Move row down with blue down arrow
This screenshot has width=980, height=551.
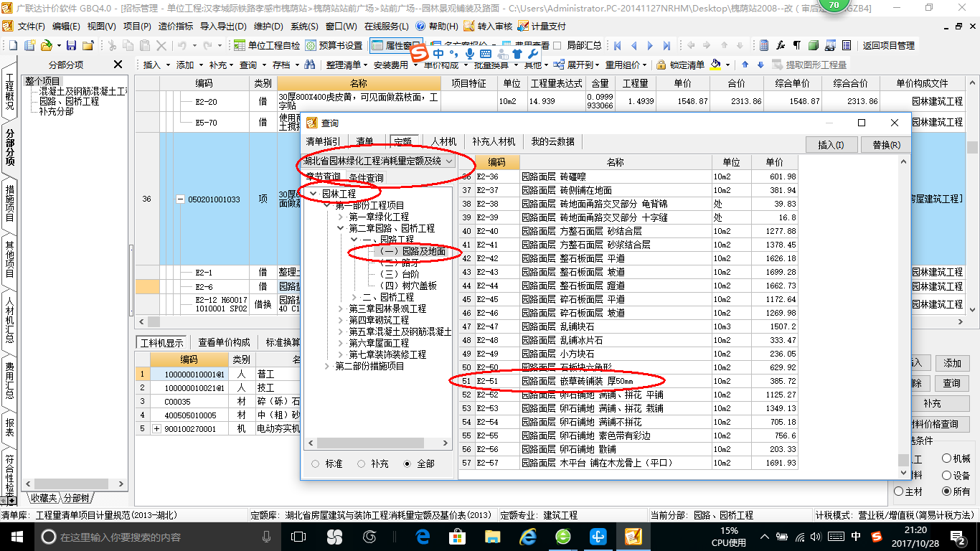click(x=760, y=65)
